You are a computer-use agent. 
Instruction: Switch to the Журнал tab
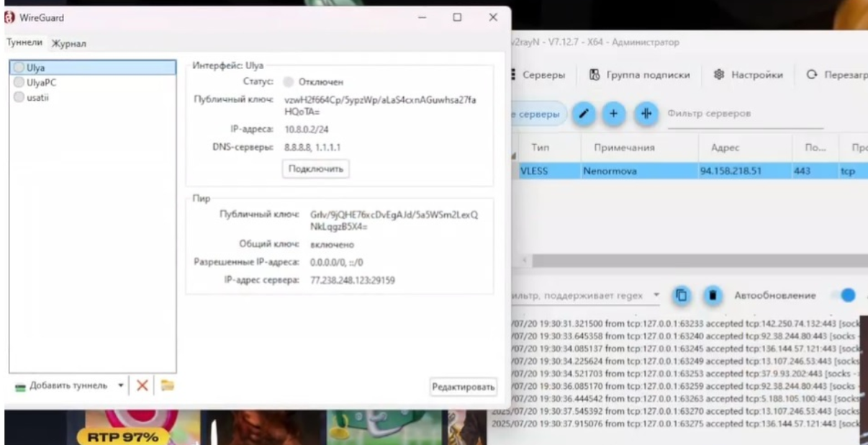pyautogui.click(x=68, y=44)
